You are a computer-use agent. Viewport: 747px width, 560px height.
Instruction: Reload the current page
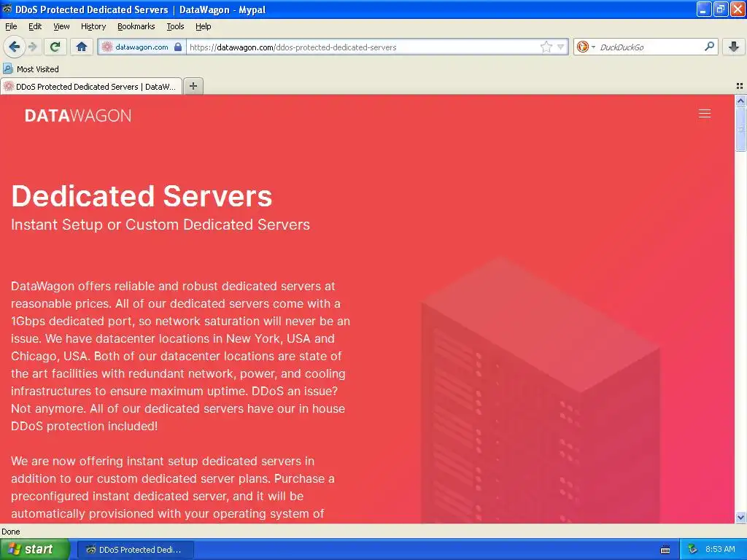click(55, 47)
